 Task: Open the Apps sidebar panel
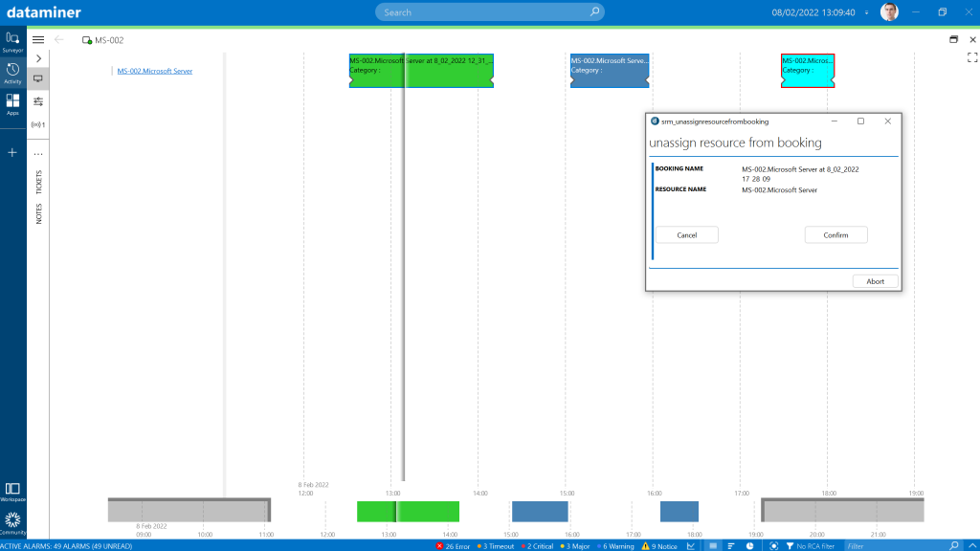coord(12,104)
